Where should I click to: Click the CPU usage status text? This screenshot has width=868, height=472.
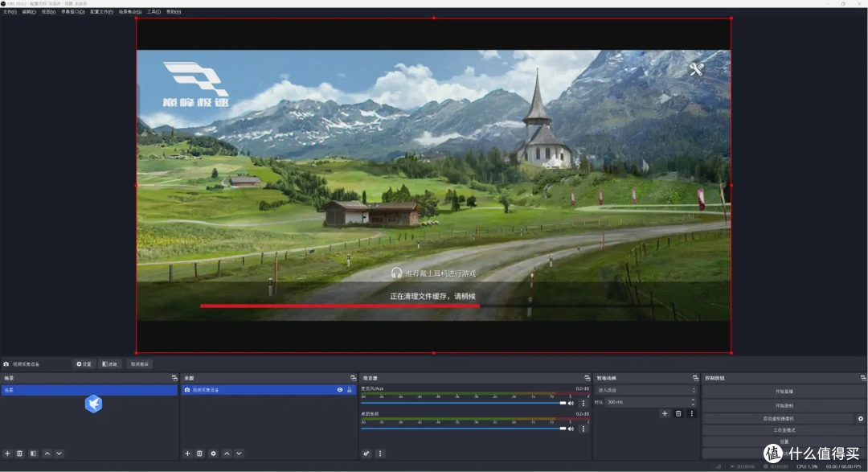(807, 466)
